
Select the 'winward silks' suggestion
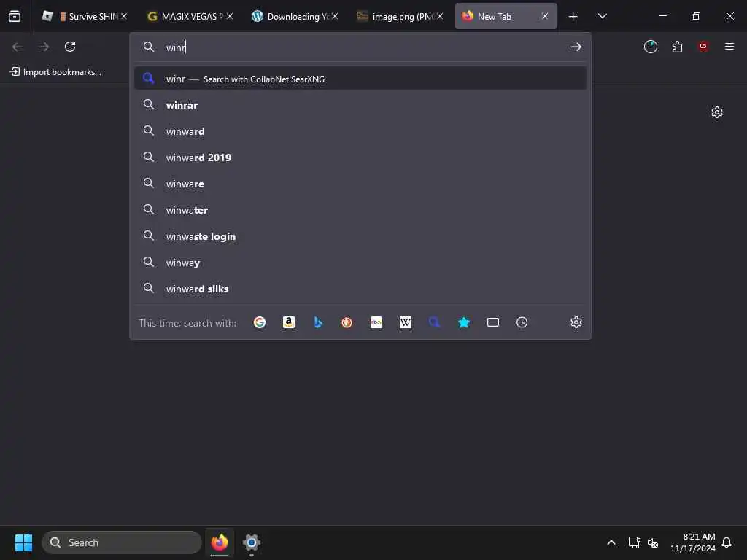(360, 289)
